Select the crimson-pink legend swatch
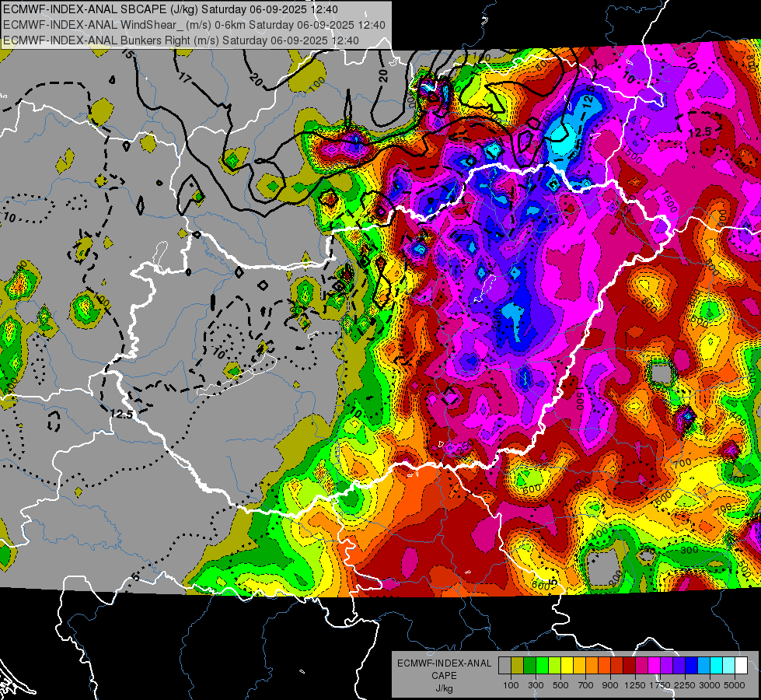The width and height of the screenshot is (761, 700). 641,665
